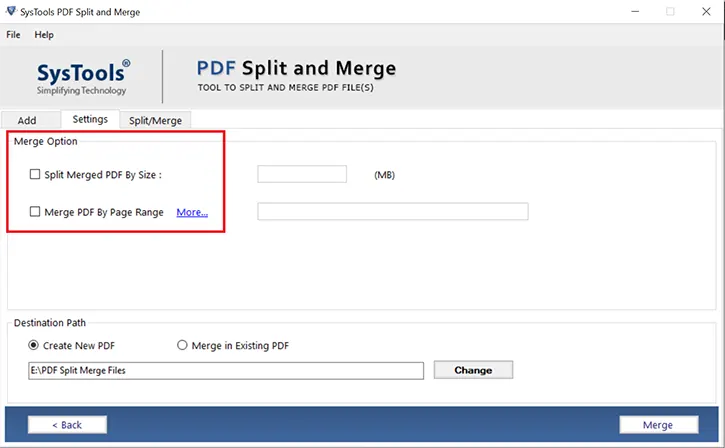Click the Change button
The image size is (725, 448).
pos(473,370)
